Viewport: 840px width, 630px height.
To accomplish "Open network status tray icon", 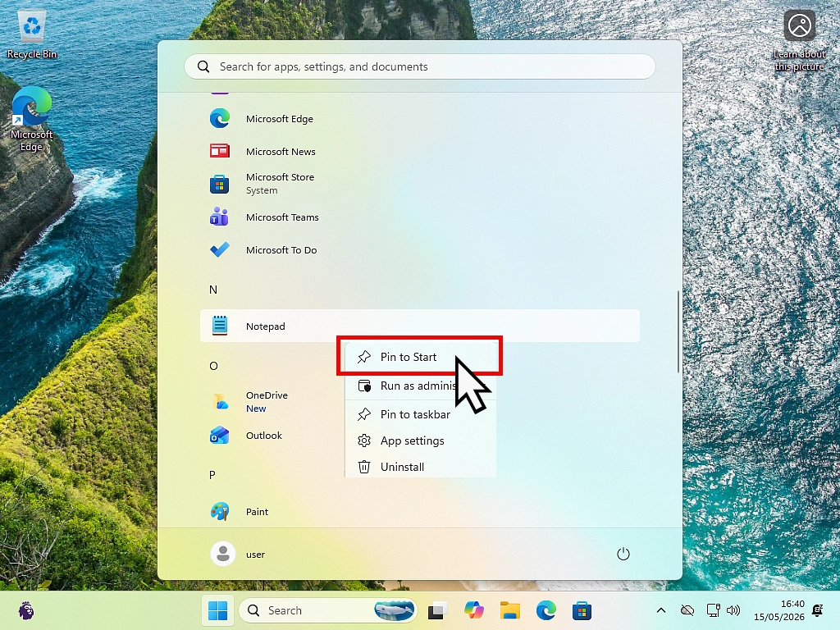I will pyautogui.click(x=713, y=610).
